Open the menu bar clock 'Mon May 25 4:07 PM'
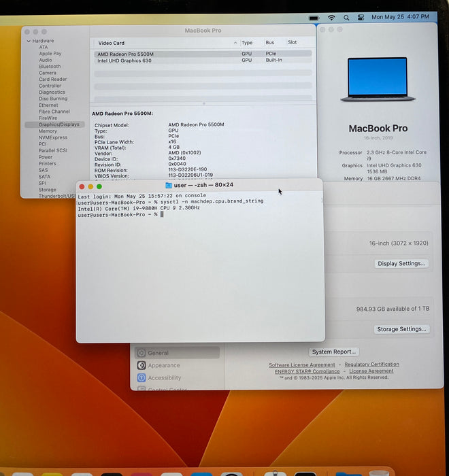The image size is (449, 476). pos(400,17)
